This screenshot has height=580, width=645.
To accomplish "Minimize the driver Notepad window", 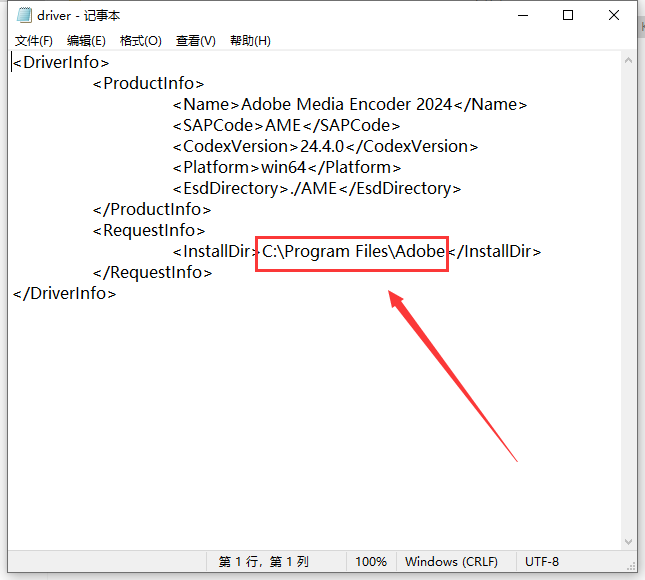I will pyautogui.click(x=523, y=16).
